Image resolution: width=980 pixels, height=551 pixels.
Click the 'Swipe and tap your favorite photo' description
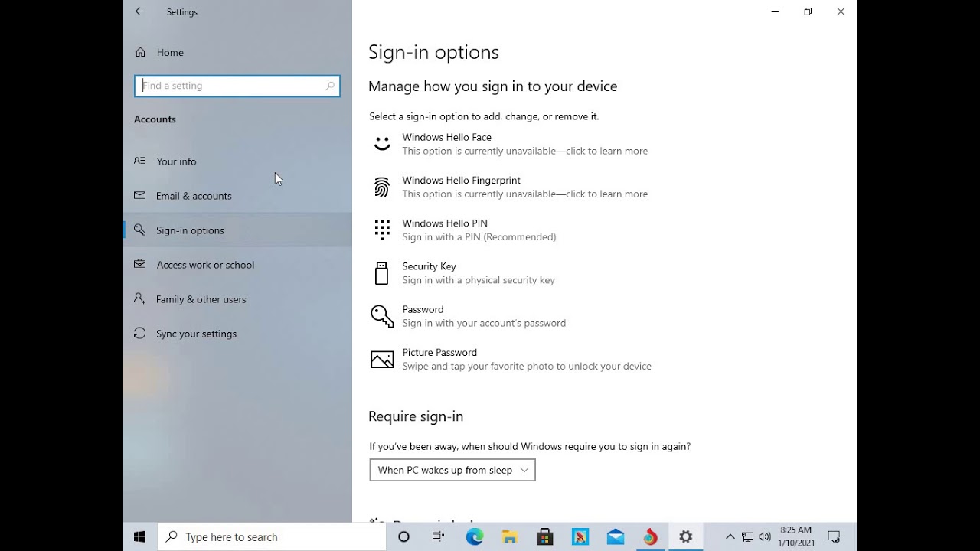coord(527,366)
